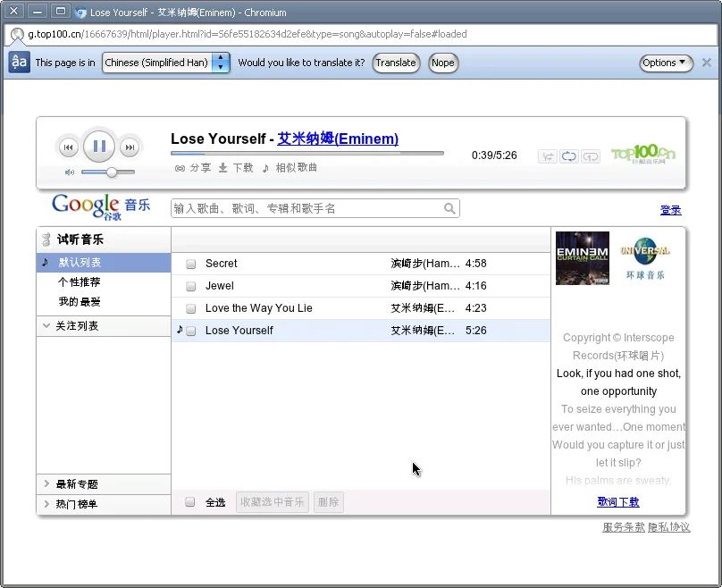Play the song Secret from the list
The image size is (722, 588).
(x=221, y=264)
